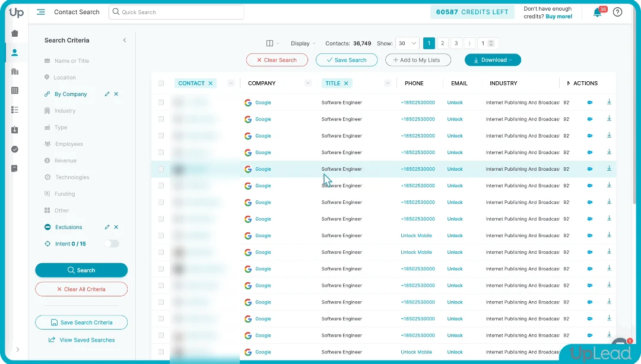
Task: Collapse the Search Criteria panel
Action: point(125,40)
